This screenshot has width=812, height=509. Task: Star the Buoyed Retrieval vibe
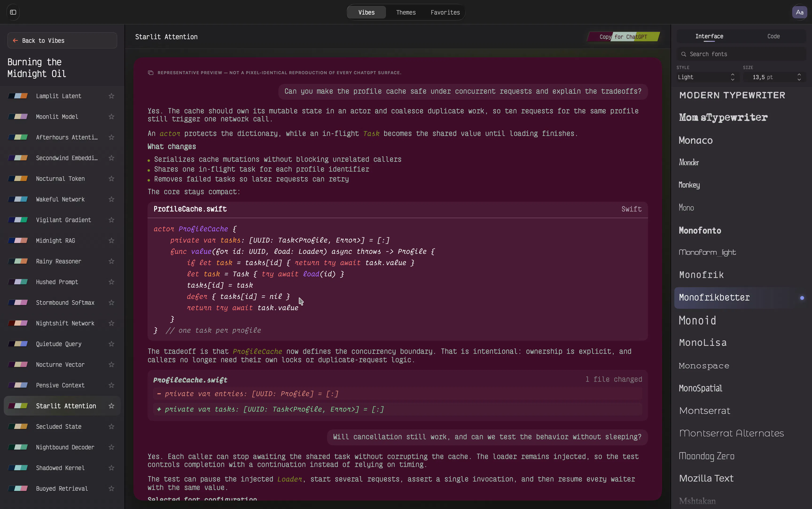coord(111,488)
